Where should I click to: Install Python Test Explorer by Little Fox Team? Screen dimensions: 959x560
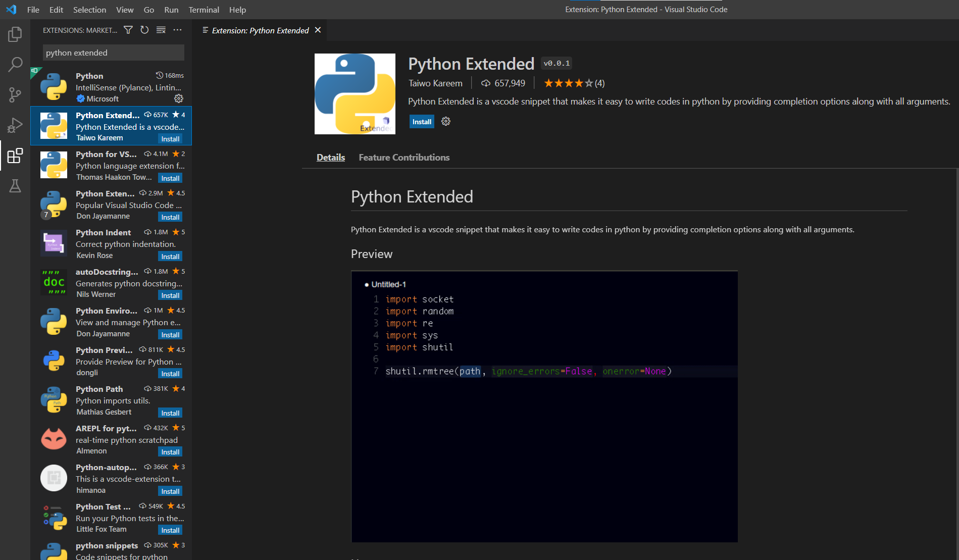click(170, 530)
